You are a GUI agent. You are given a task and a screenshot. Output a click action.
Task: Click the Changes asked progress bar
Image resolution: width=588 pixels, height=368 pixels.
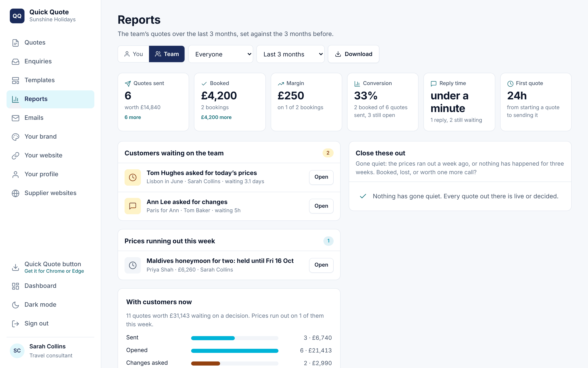coord(235,363)
